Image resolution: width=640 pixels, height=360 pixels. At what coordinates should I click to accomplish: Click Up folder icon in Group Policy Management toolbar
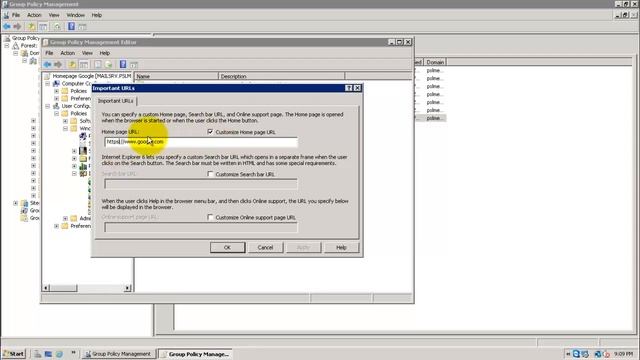(31, 27)
